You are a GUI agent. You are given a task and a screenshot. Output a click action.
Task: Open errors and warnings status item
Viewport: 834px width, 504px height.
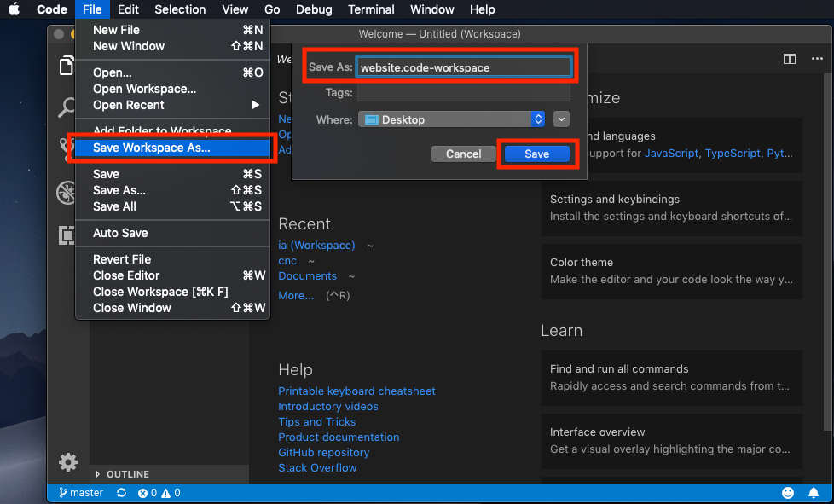pos(159,493)
